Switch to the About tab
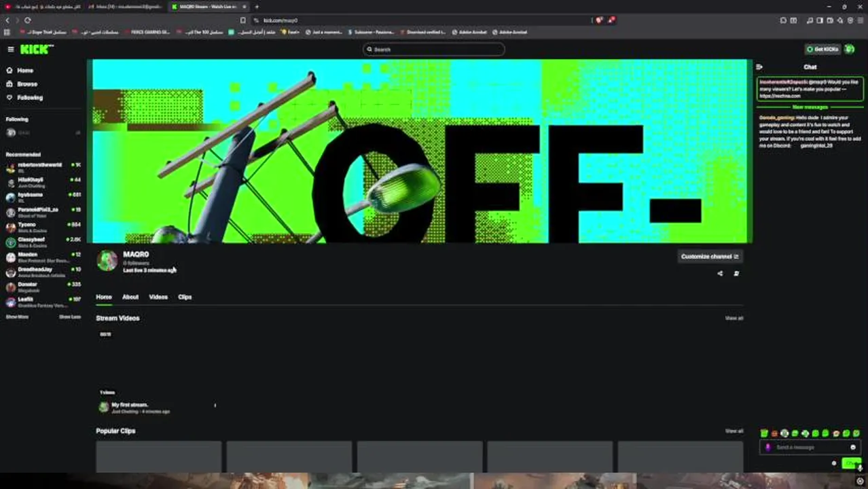 (x=130, y=297)
